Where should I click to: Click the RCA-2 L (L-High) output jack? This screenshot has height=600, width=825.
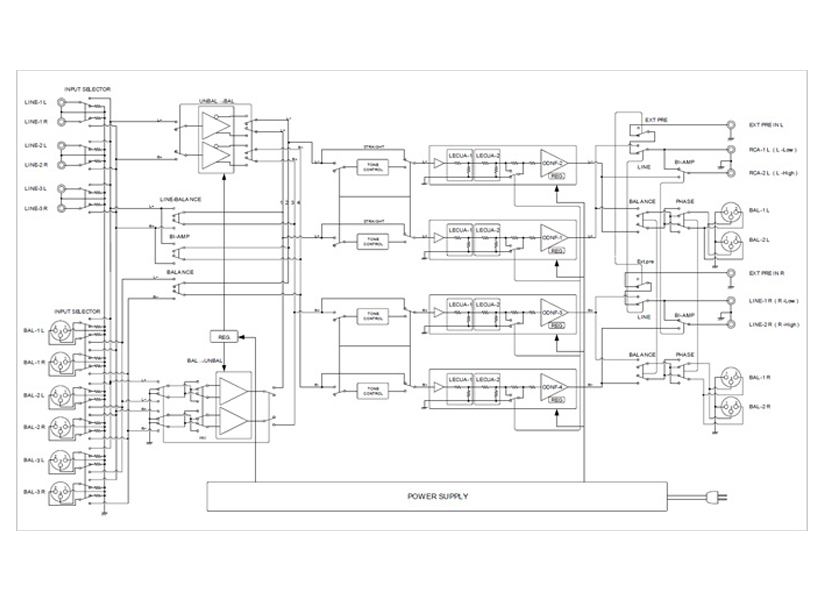[731, 173]
